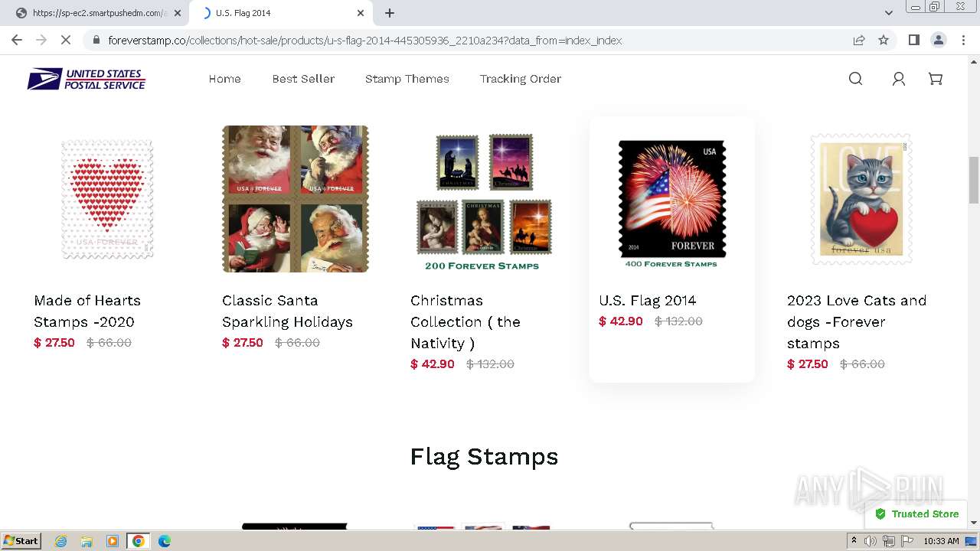The height and width of the screenshot is (551, 980).
Task: Open Classic Santa Sparkling Holidays product
Action: point(287,311)
